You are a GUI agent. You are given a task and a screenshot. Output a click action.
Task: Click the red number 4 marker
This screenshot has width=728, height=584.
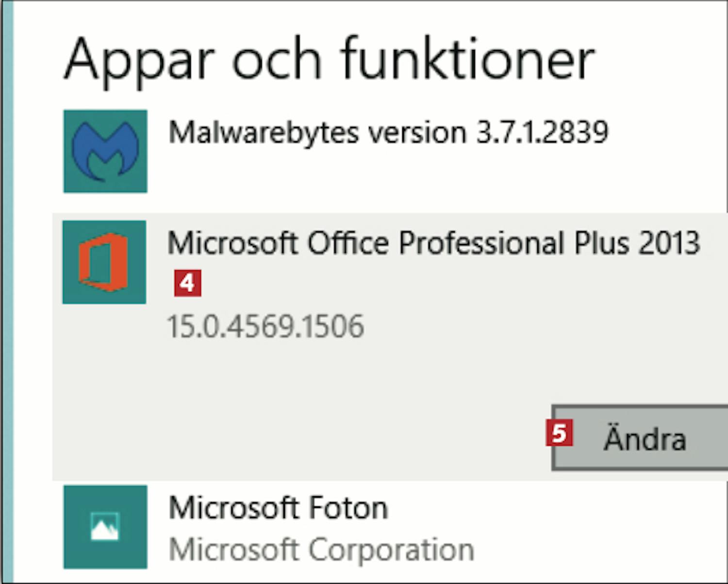click(x=188, y=283)
